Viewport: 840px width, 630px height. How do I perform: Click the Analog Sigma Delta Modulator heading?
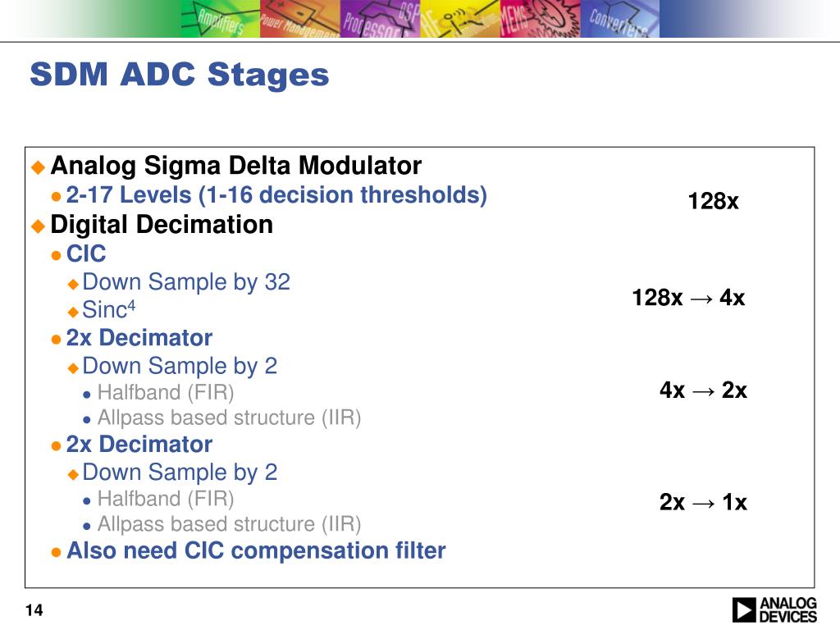click(x=235, y=166)
